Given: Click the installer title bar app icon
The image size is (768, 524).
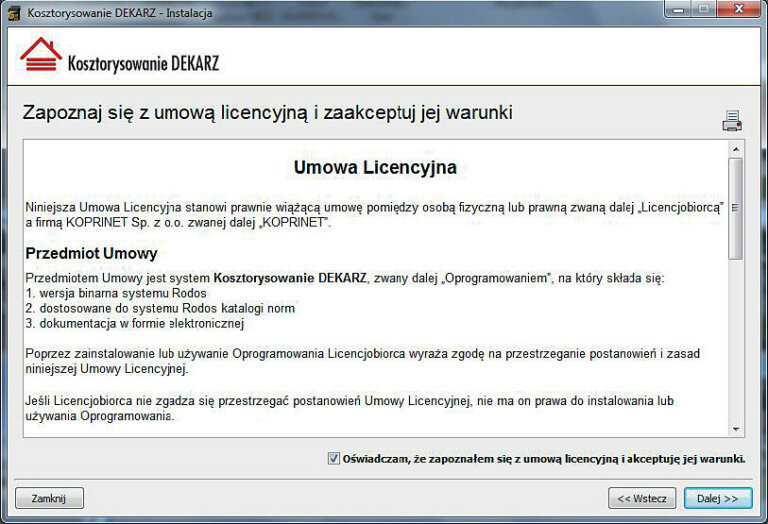Looking at the screenshot, I should click(14, 14).
